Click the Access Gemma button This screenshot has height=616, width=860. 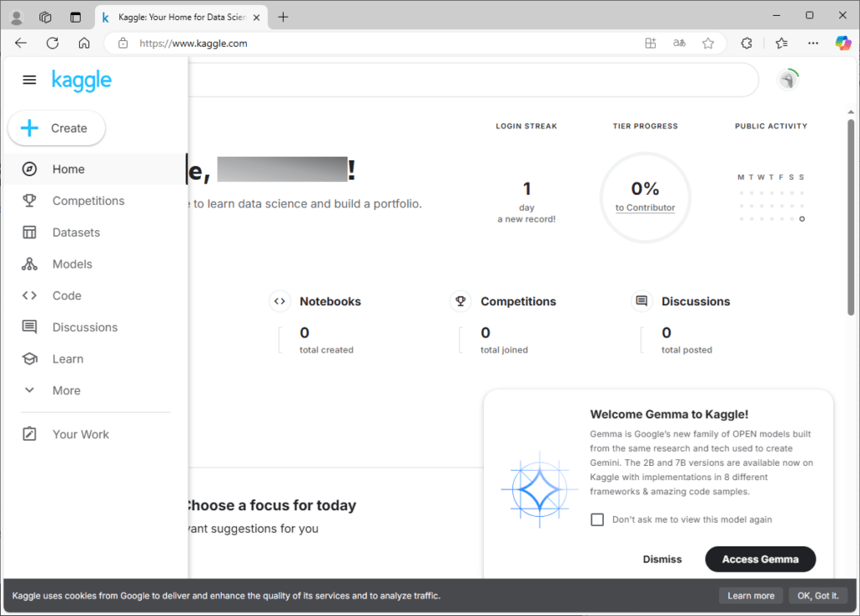[760, 559]
